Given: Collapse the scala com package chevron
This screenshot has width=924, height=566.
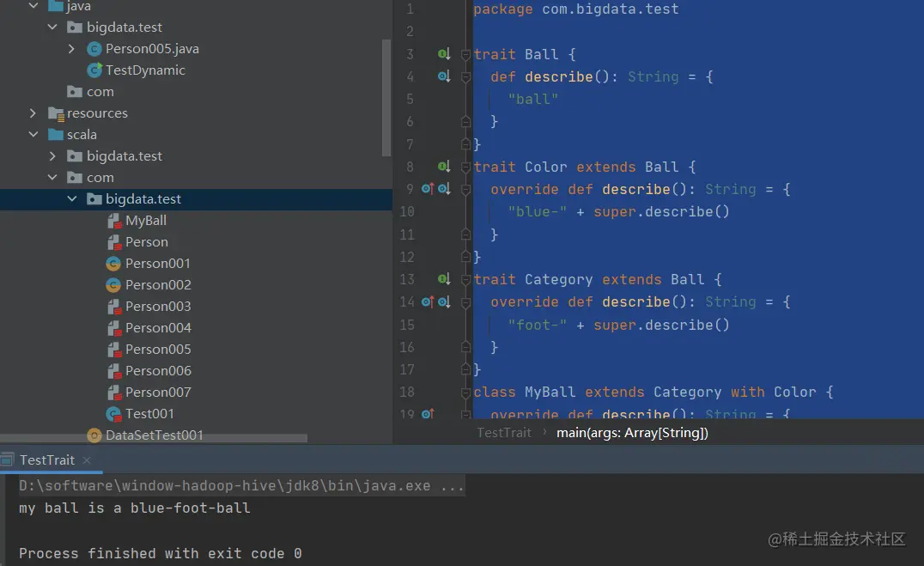Looking at the screenshot, I should [52, 178].
